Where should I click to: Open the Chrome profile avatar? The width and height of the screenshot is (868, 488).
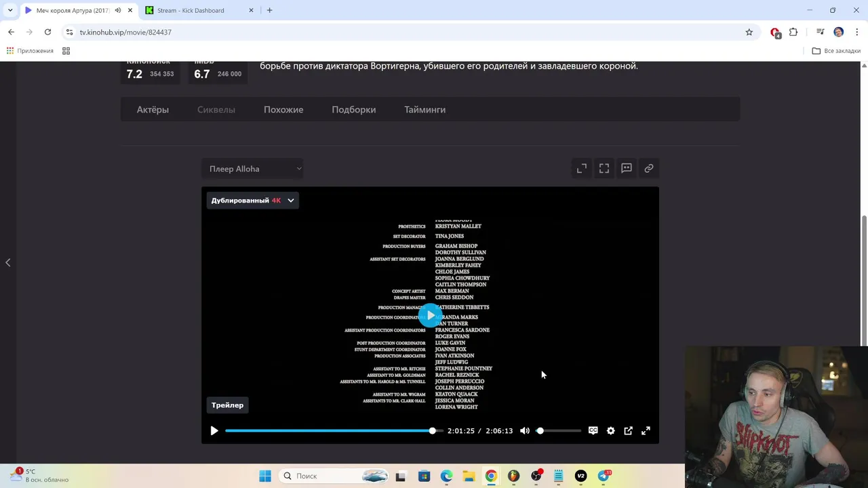tap(839, 32)
